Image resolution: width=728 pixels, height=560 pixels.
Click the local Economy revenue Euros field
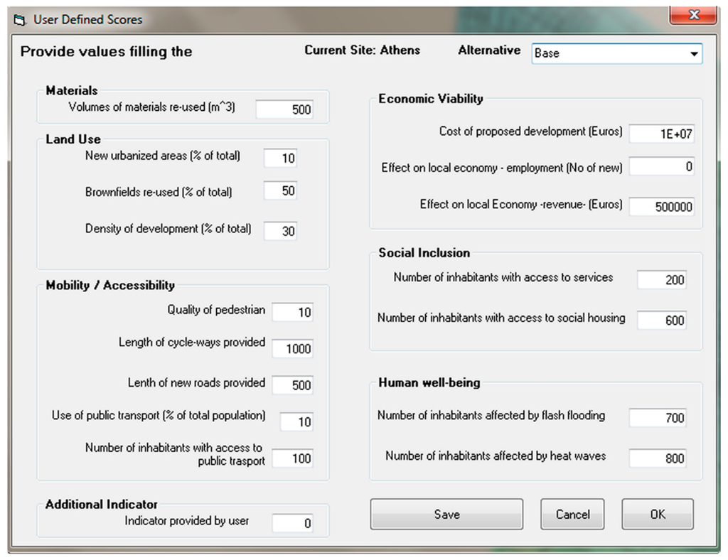point(662,207)
